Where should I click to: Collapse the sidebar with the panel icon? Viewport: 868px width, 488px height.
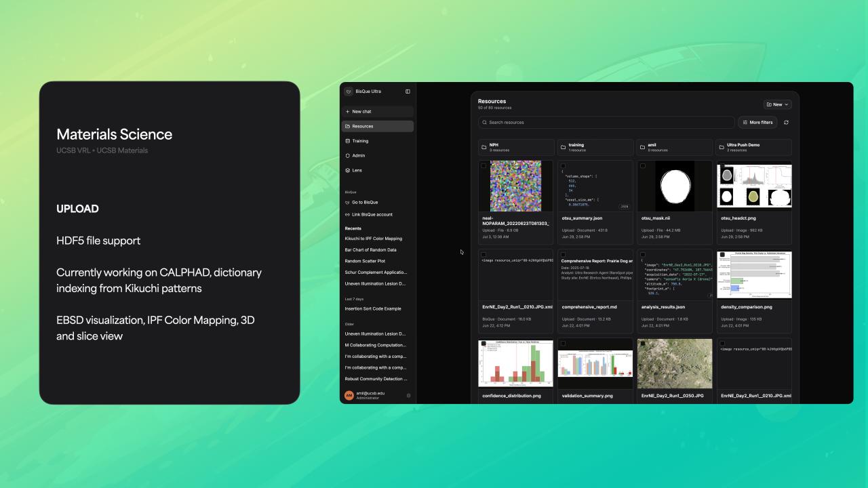point(408,91)
